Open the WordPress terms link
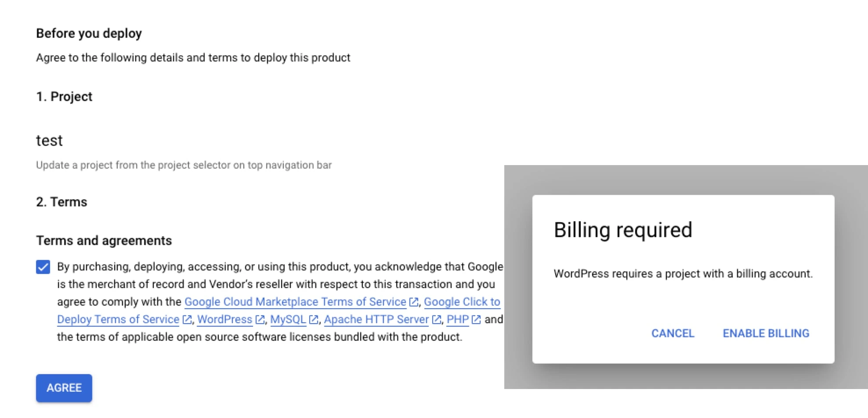868x418 pixels. 225,320
